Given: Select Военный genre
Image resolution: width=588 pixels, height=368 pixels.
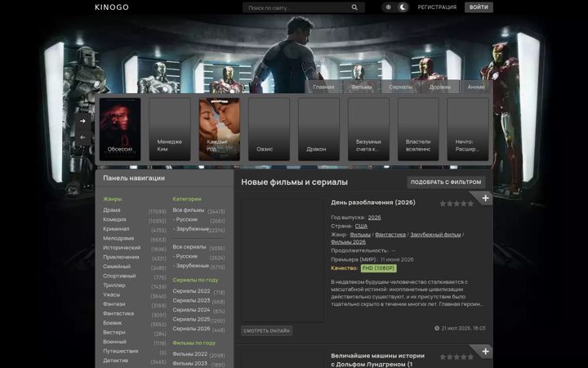Looking at the screenshot, I should (x=115, y=342).
